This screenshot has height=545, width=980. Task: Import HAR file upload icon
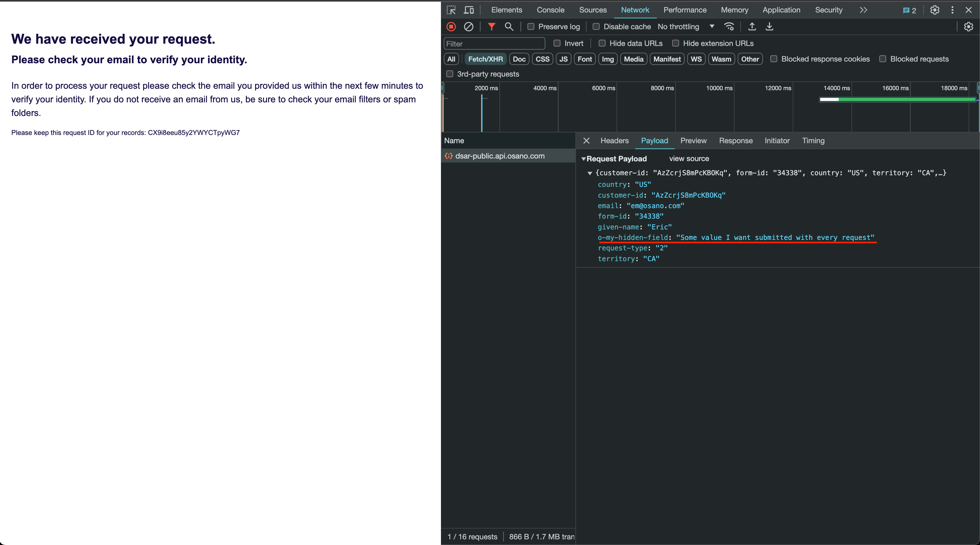click(752, 27)
